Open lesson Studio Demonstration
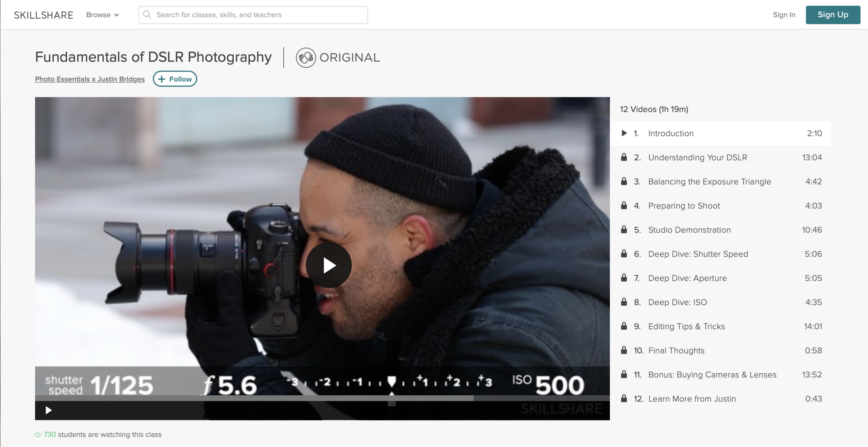 click(720, 230)
